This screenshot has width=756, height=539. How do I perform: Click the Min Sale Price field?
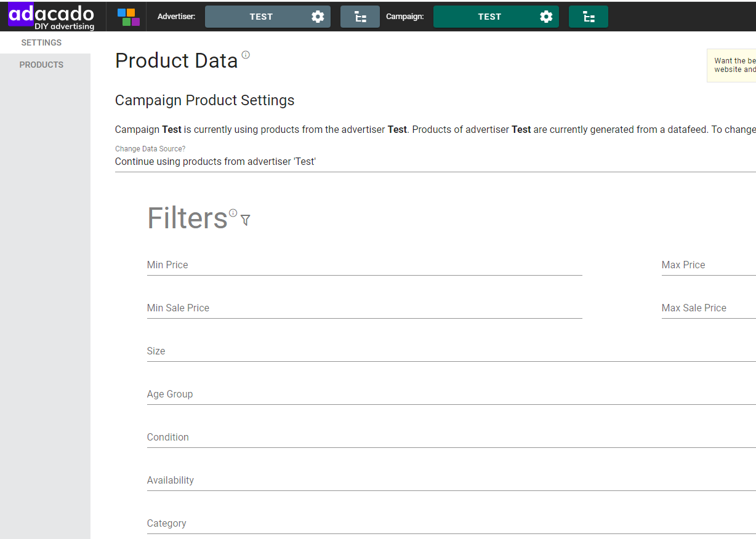click(x=364, y=308)
